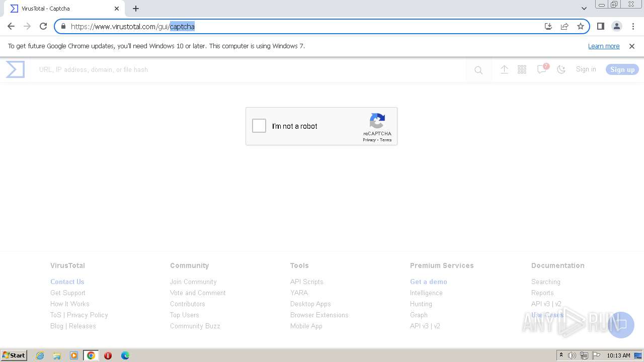Screen dimensions: 644x362
Task: Click the Sign up button
Action: pyautogui.click(x=622, y=70)
